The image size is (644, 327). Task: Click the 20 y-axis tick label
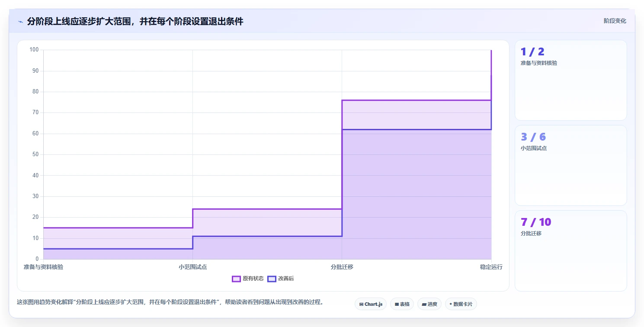pos(35,217)
